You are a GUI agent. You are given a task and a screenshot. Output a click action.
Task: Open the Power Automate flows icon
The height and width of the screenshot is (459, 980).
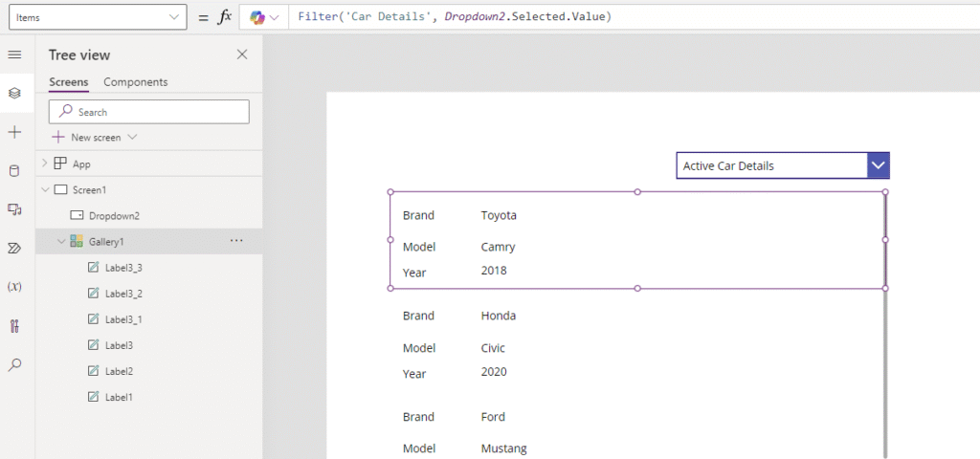coord(14,249)
